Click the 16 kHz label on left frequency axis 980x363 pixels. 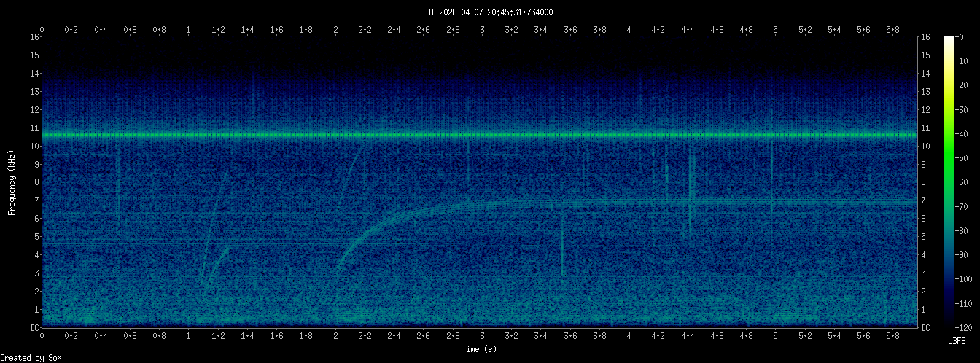point(34,37)
